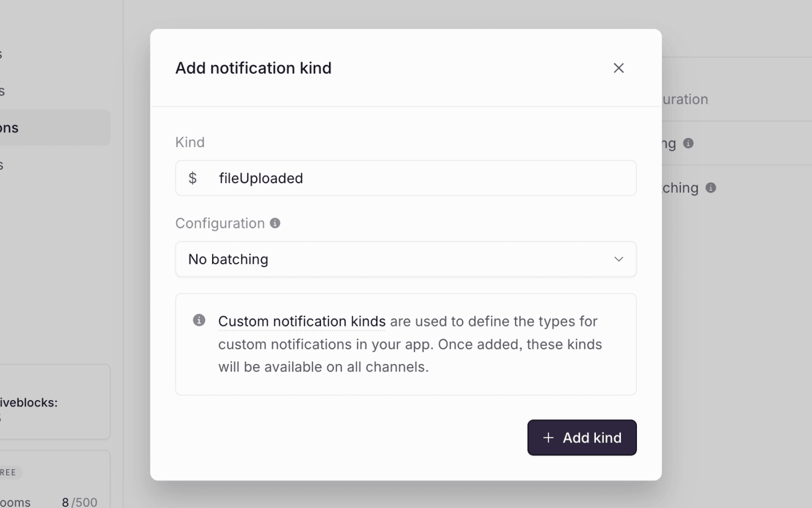The image size is (812, 508).
Task: Click the Add notification kind dialog title
Action: click(x=253, y=68)
